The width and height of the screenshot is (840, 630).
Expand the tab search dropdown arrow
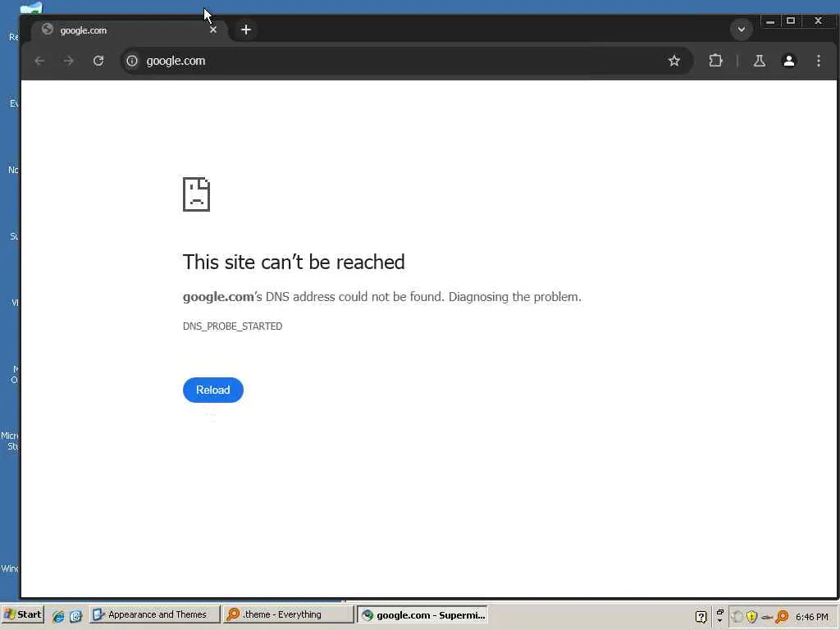[x=742, y=30]
